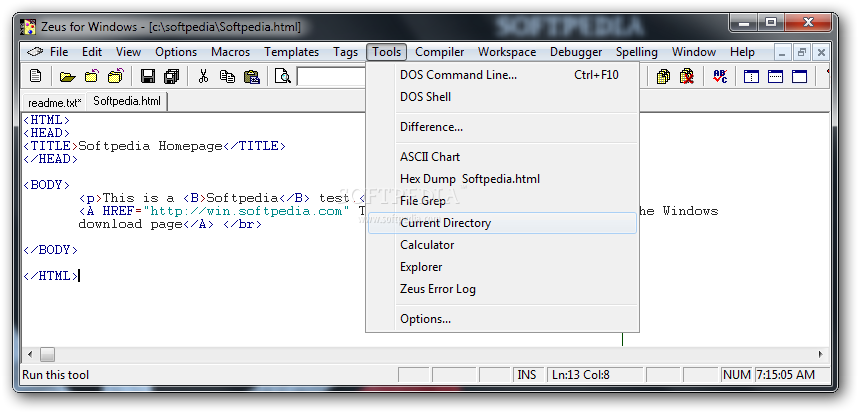Open the Workspace menu
This screenshot has height=413, width=859.
pyautogui.click(x=507, y=52)
